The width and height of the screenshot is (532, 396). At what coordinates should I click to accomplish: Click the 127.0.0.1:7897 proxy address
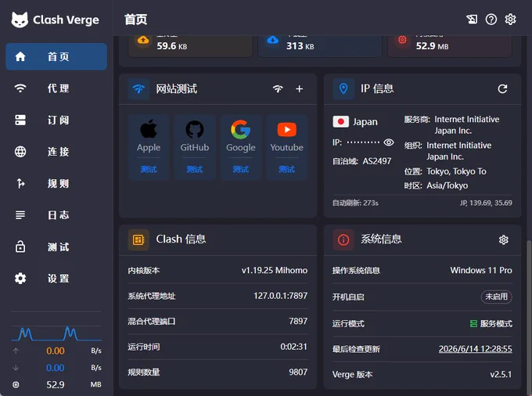[x=281, y=296]
